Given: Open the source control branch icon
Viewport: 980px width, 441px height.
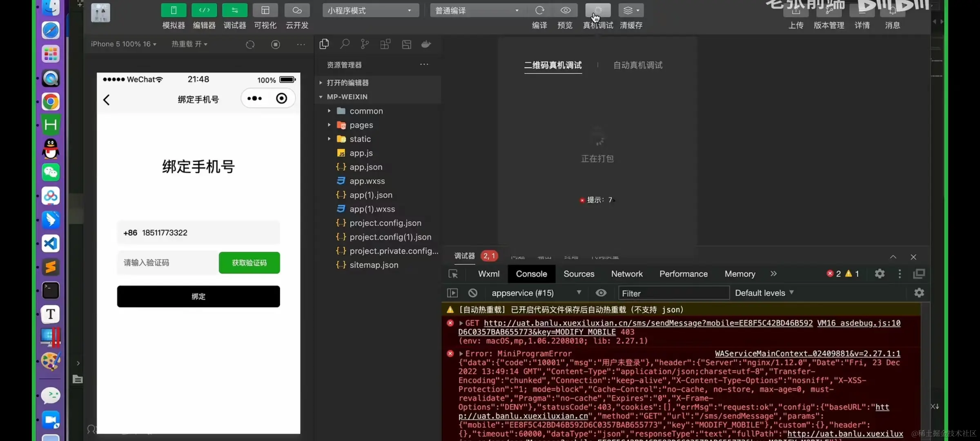Looking at the screenshot, I should (x=365, y=44).
